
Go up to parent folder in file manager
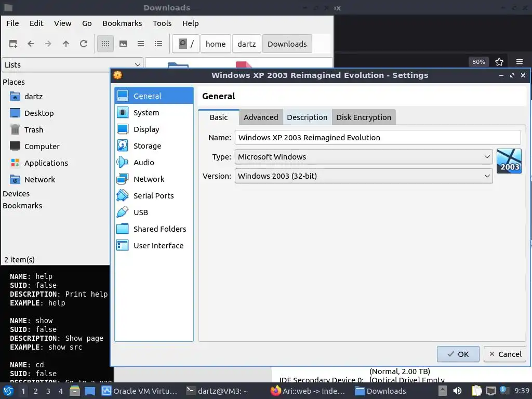click(x=66, y=44)
